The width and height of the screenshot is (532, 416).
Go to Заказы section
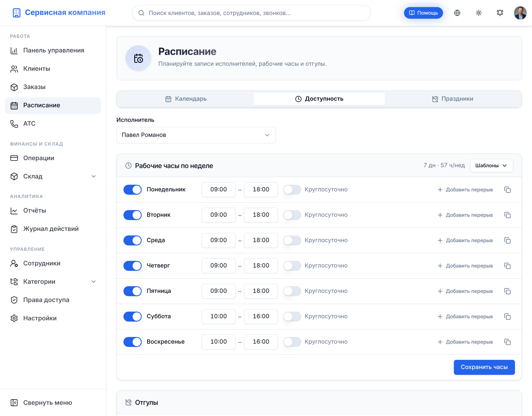click(53, 87)
